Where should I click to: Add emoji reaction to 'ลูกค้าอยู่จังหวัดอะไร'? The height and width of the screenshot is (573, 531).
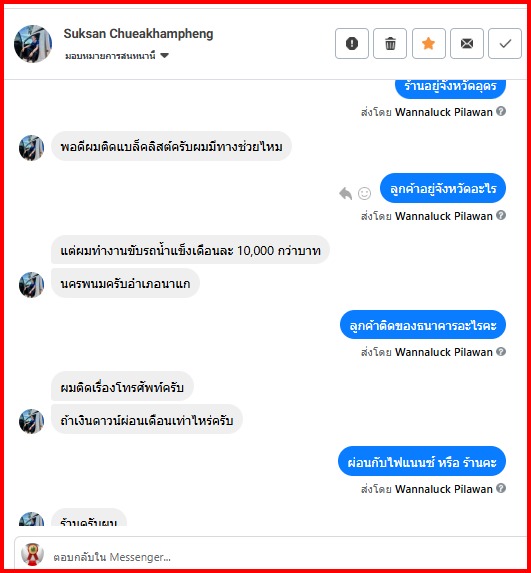(x=364, y=193)
